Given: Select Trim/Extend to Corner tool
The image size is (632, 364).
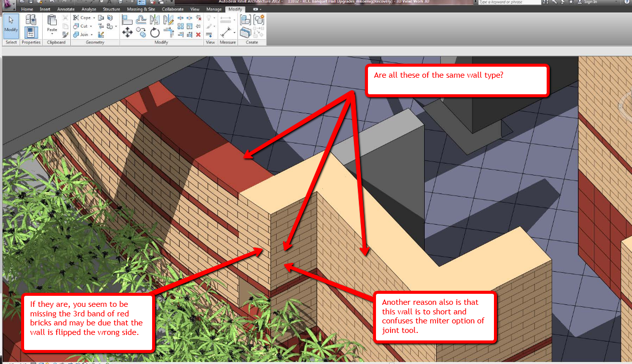Looking at the screenshot, I should 169,33.
